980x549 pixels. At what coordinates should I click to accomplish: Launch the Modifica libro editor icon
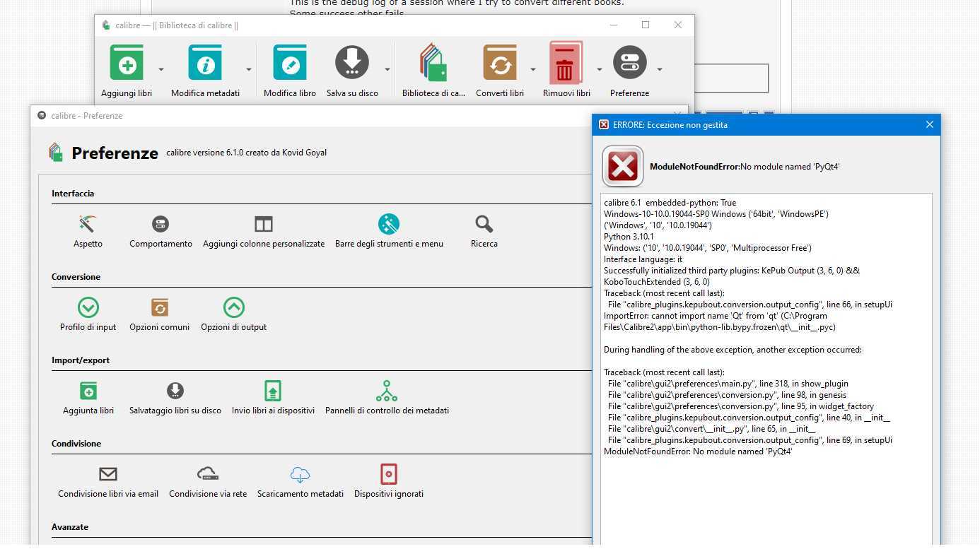pyautogui.click(x=290, y=63)
